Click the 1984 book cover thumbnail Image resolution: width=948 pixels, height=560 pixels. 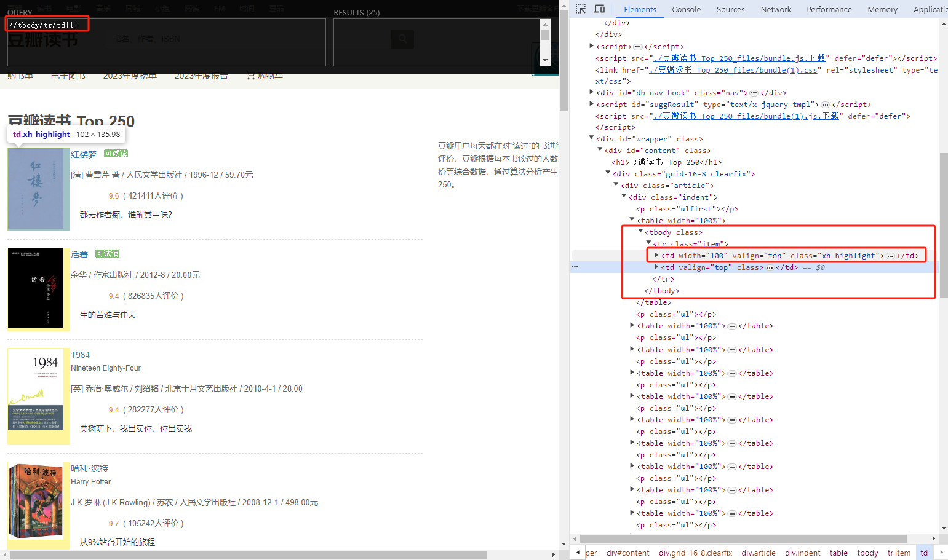pos(36,390)
